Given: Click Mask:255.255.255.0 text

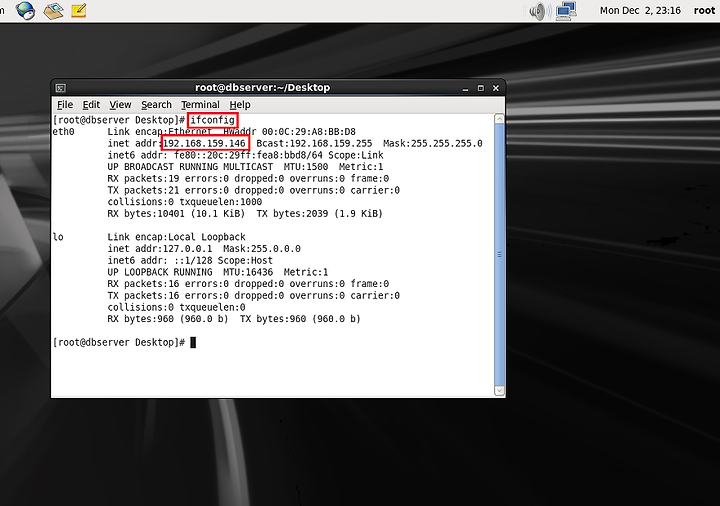Looking at the screenshot, I should pos(433,143).
